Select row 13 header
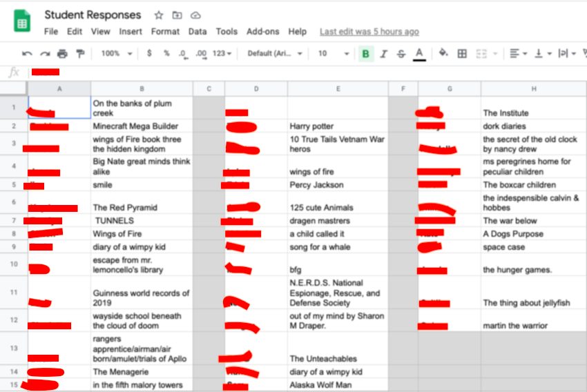The height and width of the screenshot is (392, 587). [x=14, y=349]
